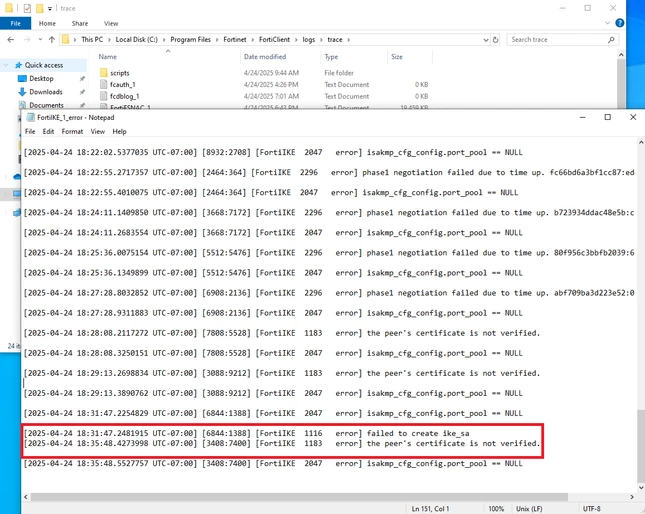Open the Share ribbon tab
The image size is (645, 514).
point(79,23)
